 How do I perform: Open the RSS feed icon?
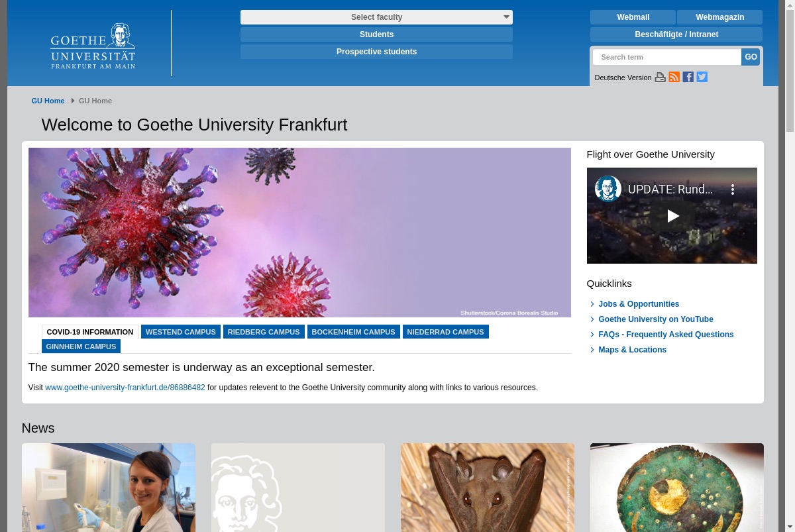point(674,77)
